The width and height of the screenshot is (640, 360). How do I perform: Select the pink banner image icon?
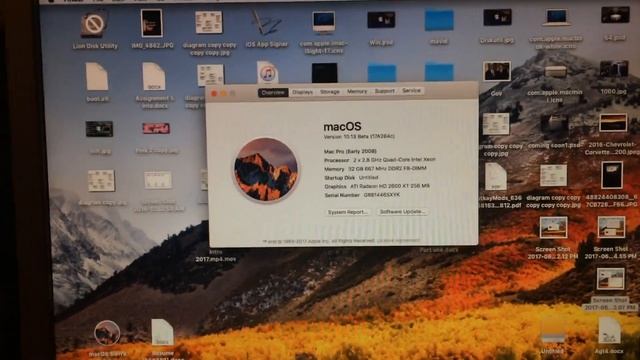[156, 129]
